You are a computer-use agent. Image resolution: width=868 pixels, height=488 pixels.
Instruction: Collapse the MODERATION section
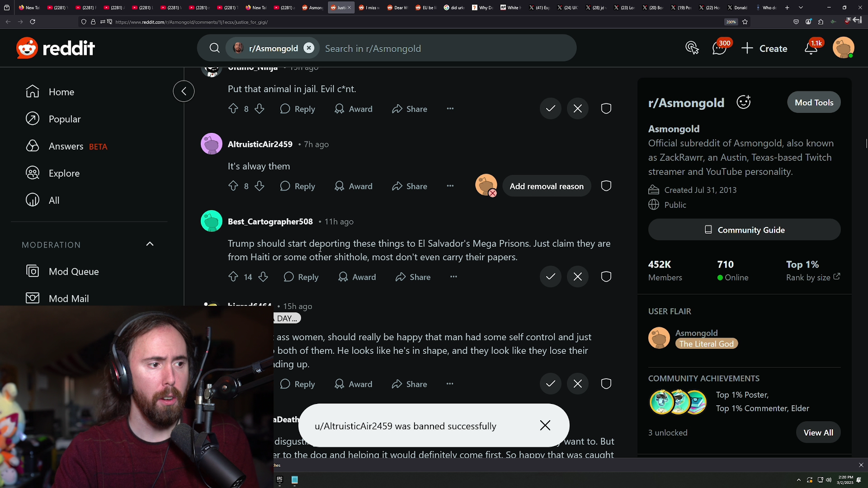click(150, 244)
